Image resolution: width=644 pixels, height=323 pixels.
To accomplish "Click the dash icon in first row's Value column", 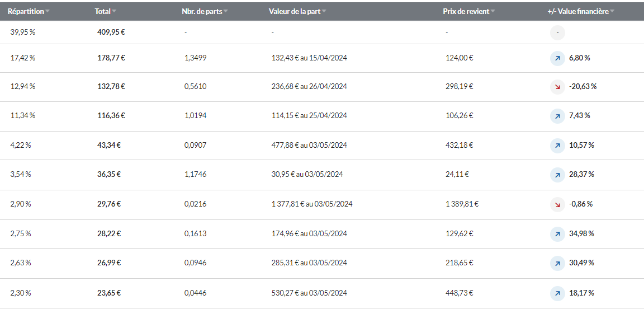I will (557, 32).
